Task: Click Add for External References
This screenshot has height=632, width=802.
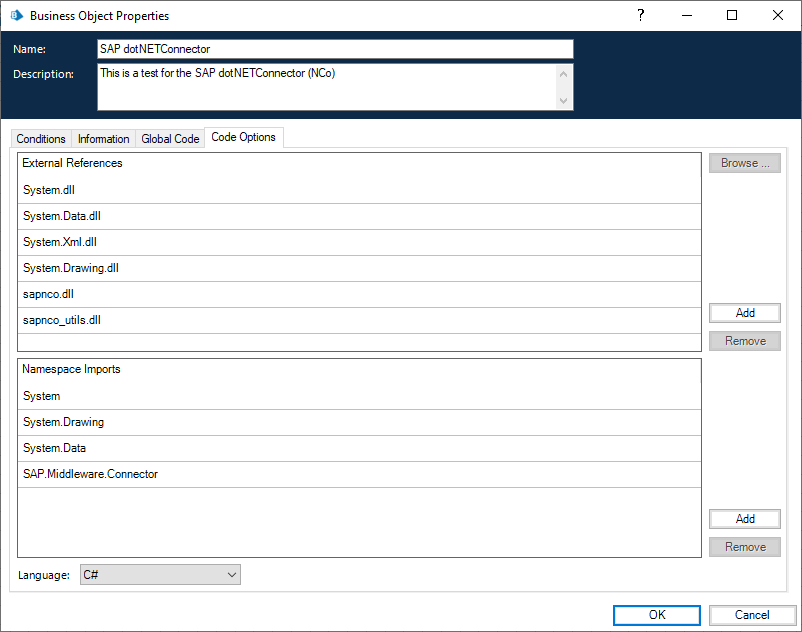Action: coord(745,313)
